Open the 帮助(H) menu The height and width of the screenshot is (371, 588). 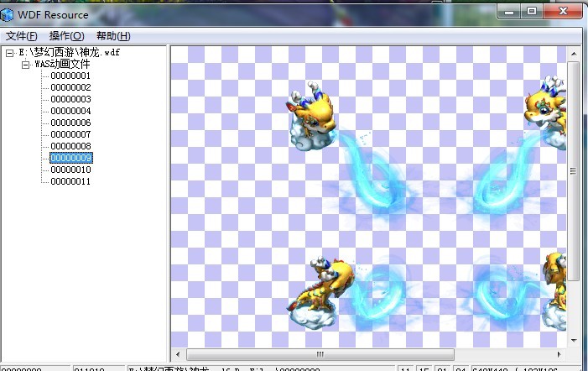pos(113,36)
